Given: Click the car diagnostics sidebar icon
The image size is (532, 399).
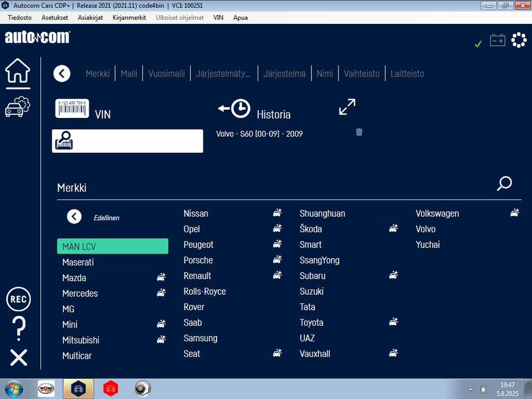Looking at the screenshot, I should [18, 107].
